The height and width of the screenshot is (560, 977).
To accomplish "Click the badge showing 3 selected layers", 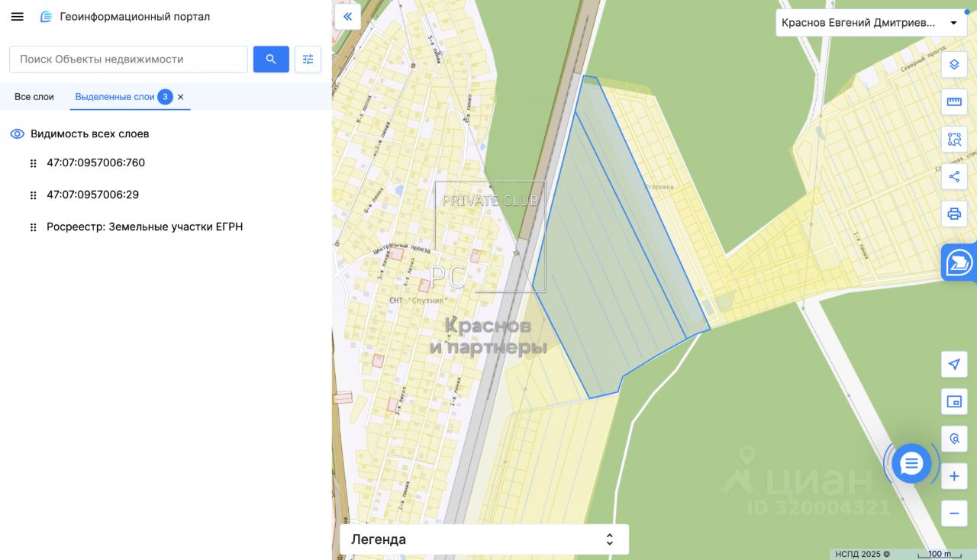I will (165, 97).
